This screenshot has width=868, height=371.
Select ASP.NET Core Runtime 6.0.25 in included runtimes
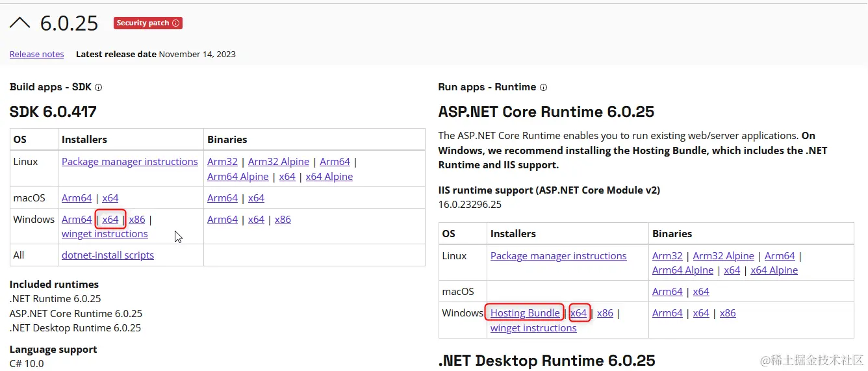76,314
